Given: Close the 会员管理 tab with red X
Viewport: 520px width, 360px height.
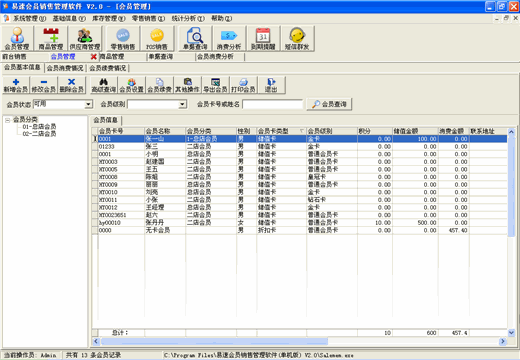Looking at the screenshot, I should (94, 57).
